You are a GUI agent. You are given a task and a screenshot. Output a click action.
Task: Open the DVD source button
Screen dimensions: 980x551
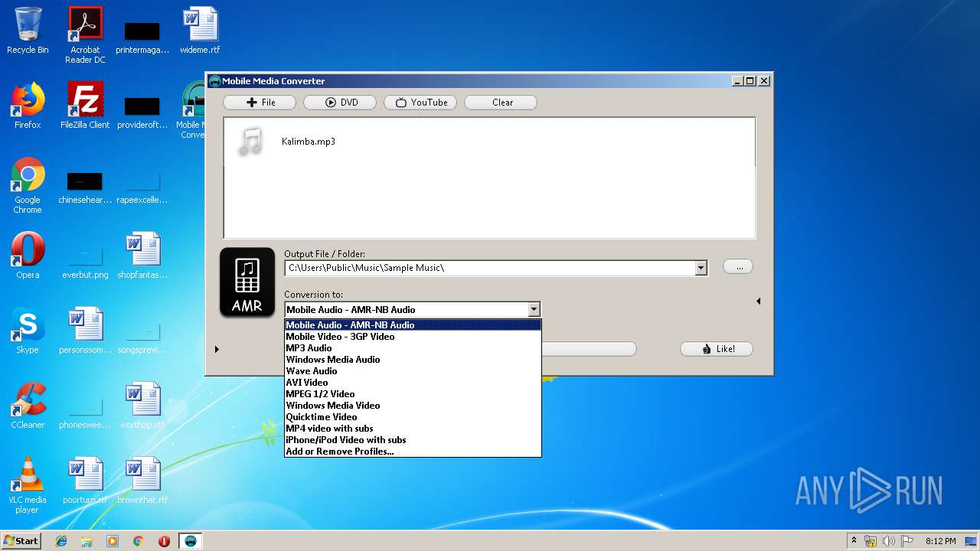[340, 103]
